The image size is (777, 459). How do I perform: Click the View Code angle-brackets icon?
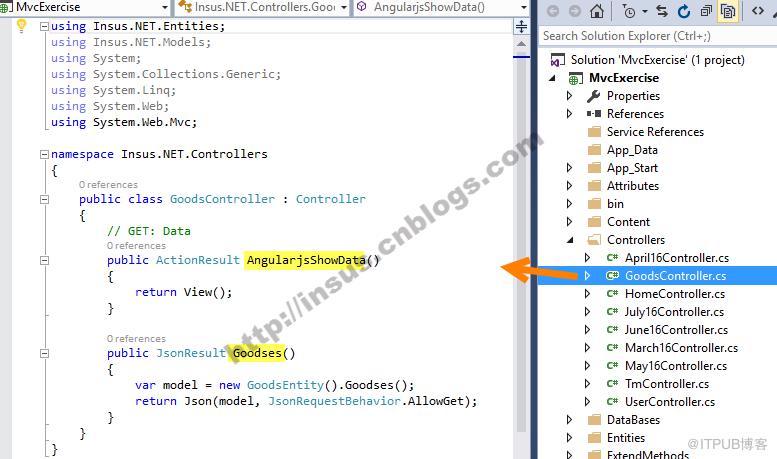pyautogui.click(x=758, y=11)
